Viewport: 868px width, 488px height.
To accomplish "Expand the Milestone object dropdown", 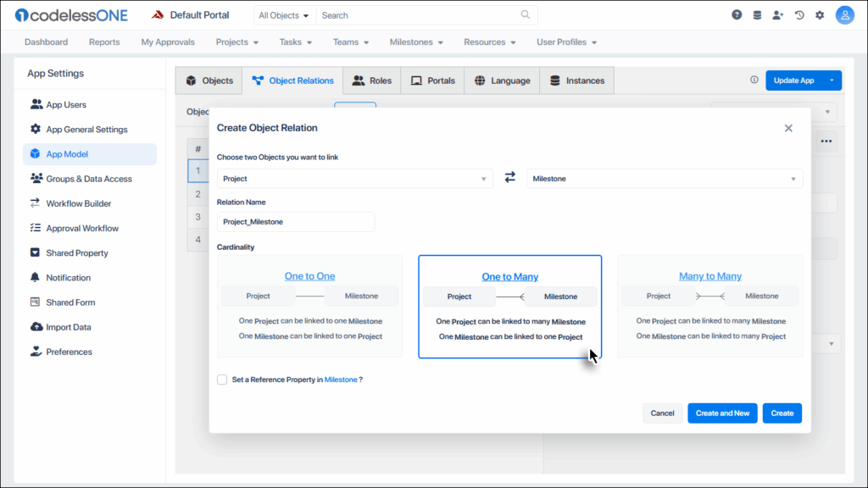I will (664, 179).
